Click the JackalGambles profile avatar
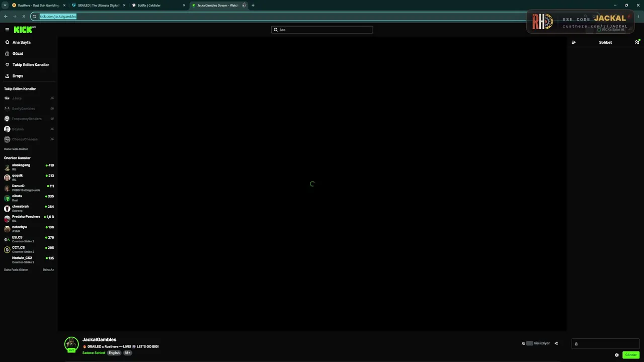 (71, 344)
